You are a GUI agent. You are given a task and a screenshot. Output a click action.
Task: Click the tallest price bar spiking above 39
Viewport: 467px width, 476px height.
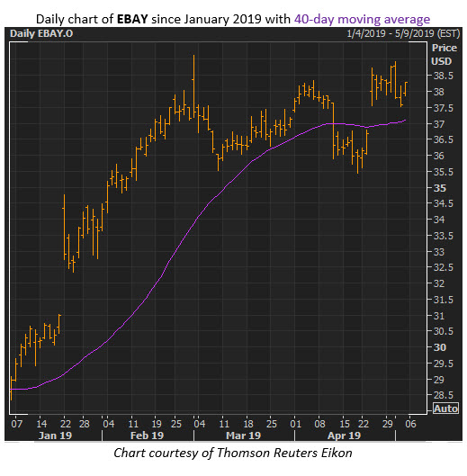pos(193,86)
